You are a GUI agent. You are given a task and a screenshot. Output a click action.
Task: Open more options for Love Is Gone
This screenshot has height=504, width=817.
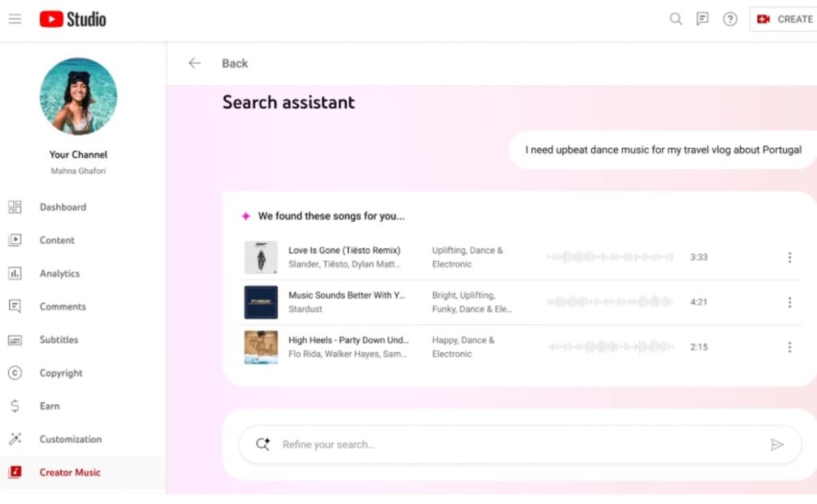point(789,258)
